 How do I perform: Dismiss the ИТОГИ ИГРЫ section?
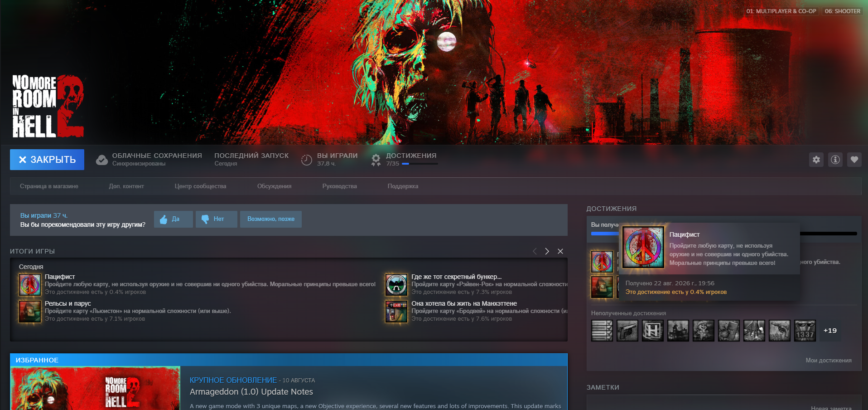pyautogui.click(x=560, y=251)
